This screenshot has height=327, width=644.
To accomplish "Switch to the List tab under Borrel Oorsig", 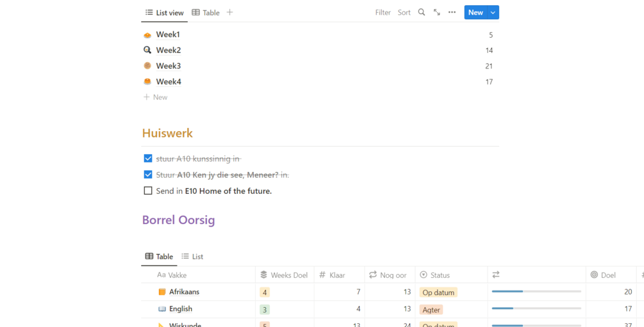I will pyautogui.click(x=192, y=257).
